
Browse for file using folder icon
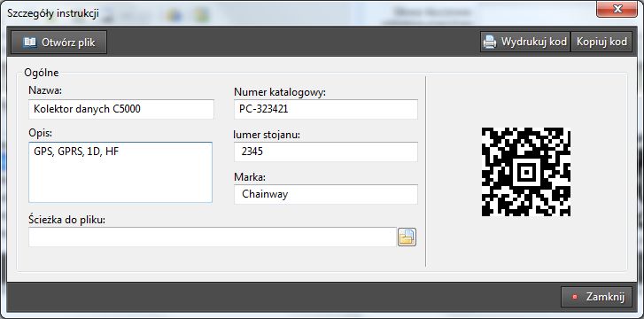pos(407,237)
